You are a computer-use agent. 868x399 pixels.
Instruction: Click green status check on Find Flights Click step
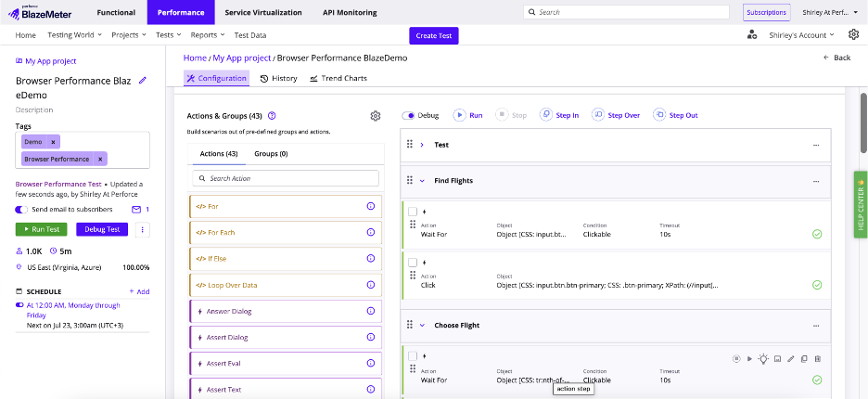coord(817,285)
